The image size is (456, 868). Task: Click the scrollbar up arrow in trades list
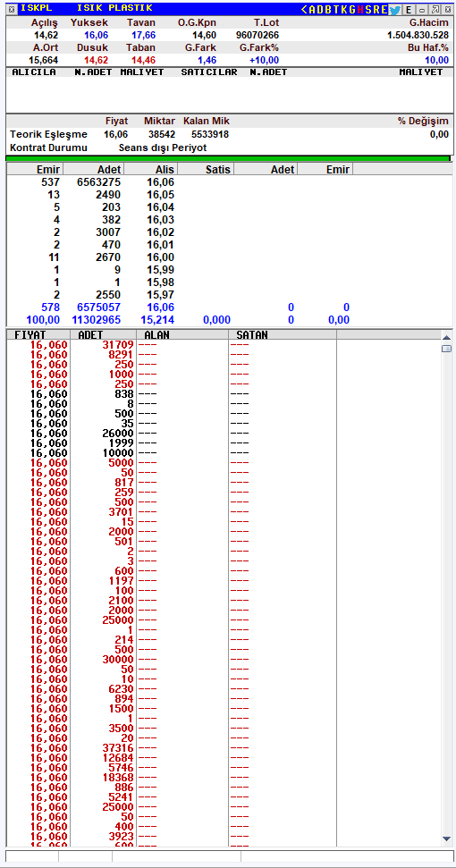click(x=446, y=337)
